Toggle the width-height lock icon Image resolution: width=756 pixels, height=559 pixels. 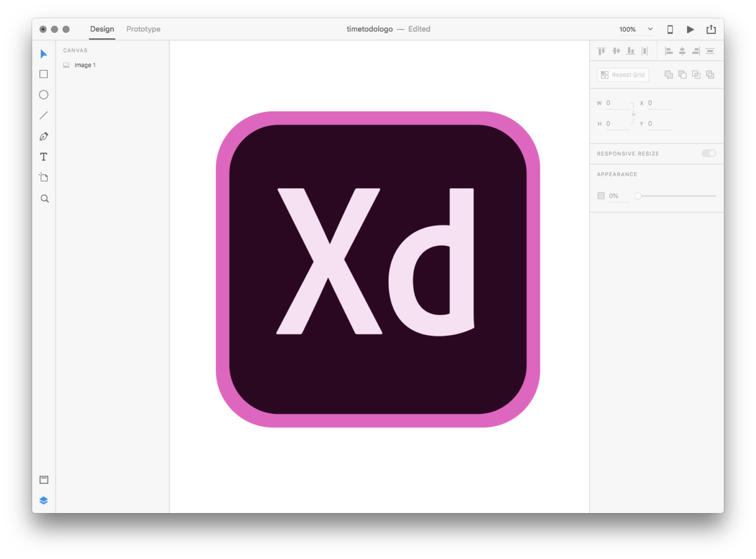click(633, 114)
